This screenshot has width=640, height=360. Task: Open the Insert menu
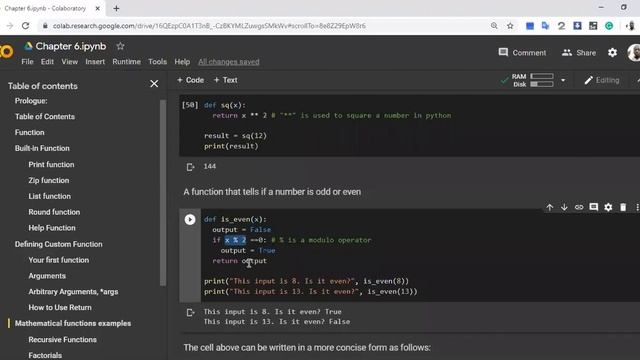[95, 62]
